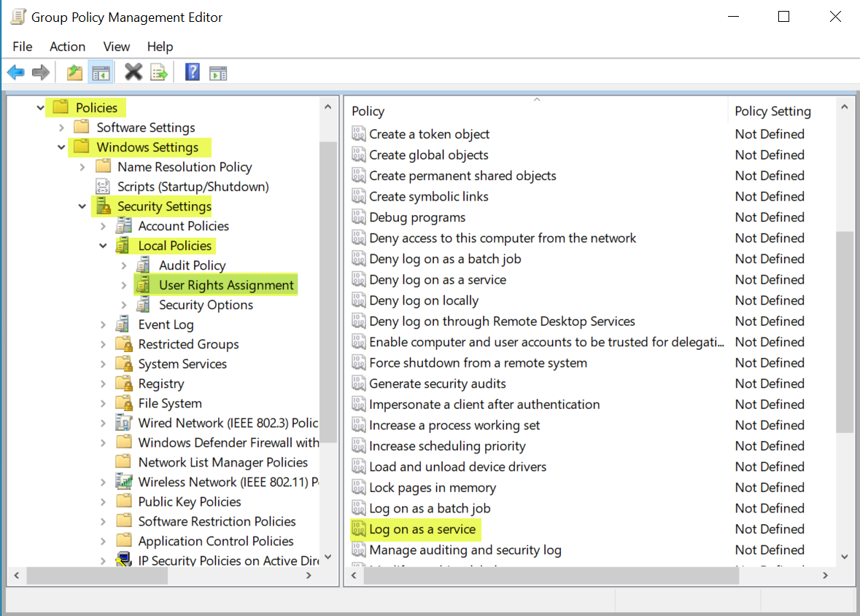This screenshot has height=616, width=860.
Task: Click the Help question mark icon
Action: point(193,71)
